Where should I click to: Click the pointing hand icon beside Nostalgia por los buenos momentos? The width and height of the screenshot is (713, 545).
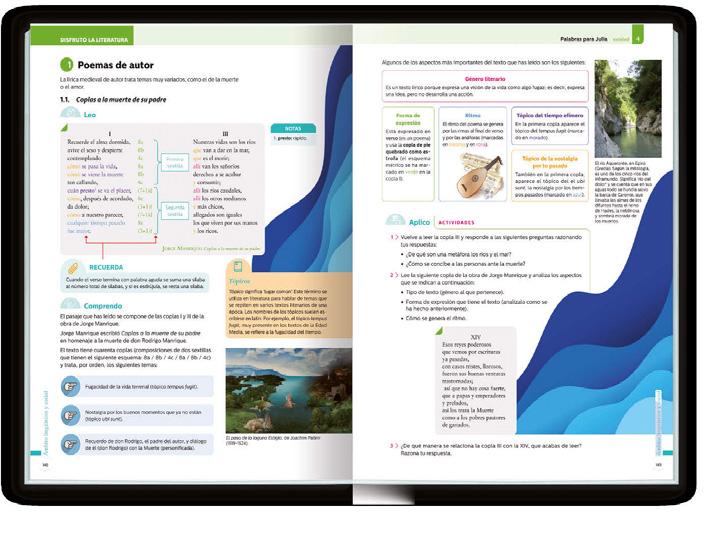(x=70, y=415)
